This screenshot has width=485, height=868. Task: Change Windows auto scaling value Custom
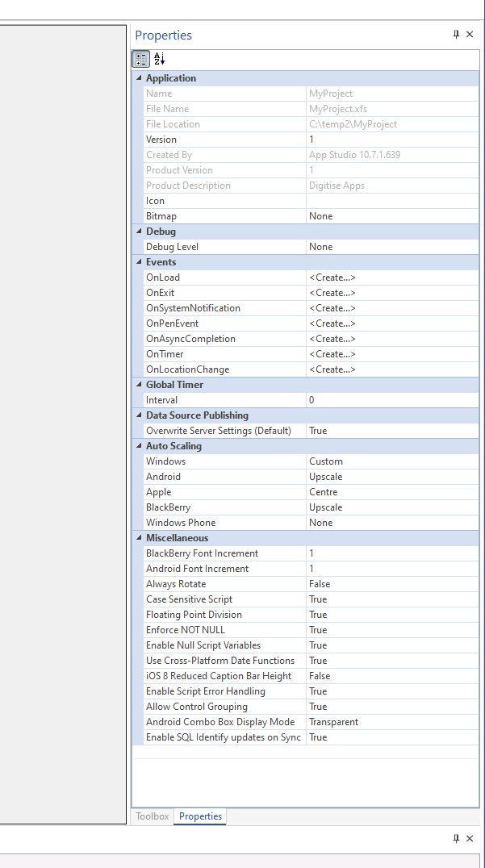(392, 461)
